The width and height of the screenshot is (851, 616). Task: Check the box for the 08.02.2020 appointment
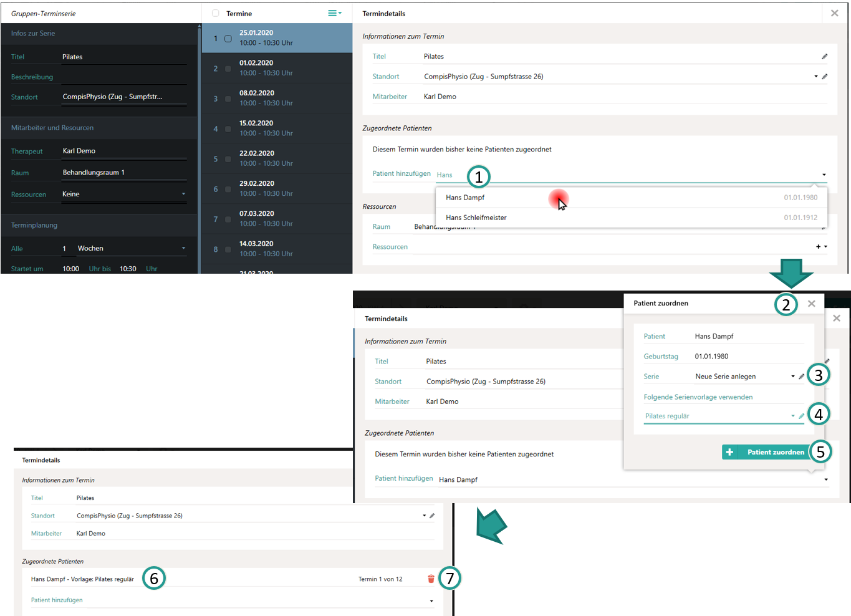pyautogui.click(x=228, y=99)
